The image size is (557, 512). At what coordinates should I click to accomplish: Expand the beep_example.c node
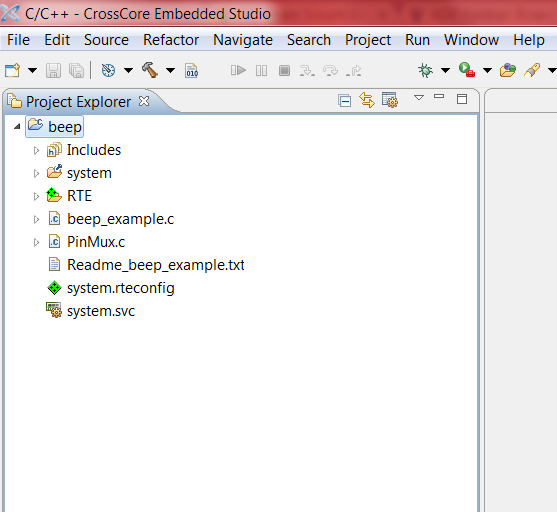(x=36, y=220)
